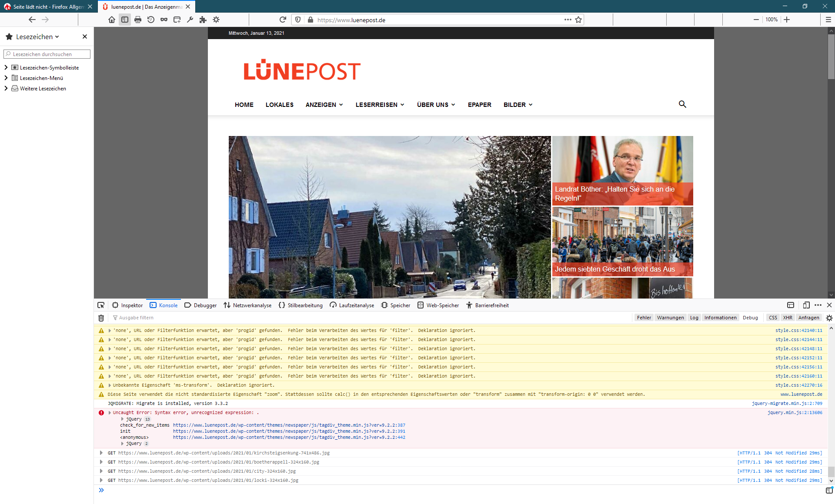The image size is (835, 504).
Task: Toggle the Fehler console filter
Action: (644, 318)
